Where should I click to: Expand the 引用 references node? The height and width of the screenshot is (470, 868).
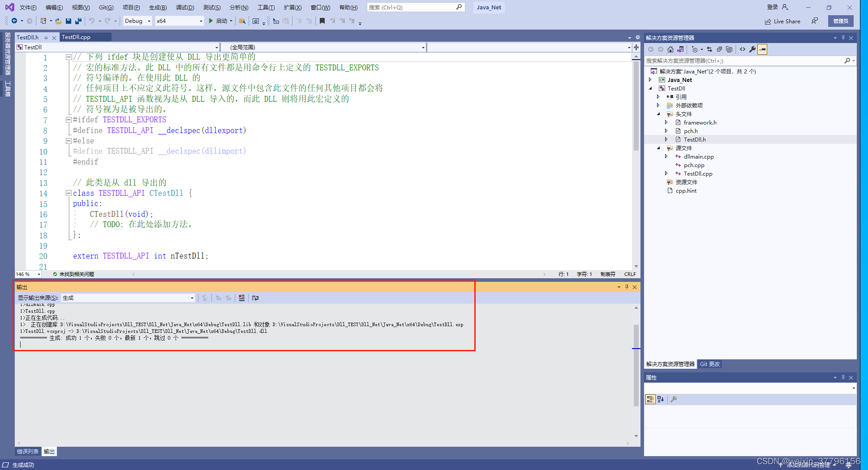coord(658,97)
